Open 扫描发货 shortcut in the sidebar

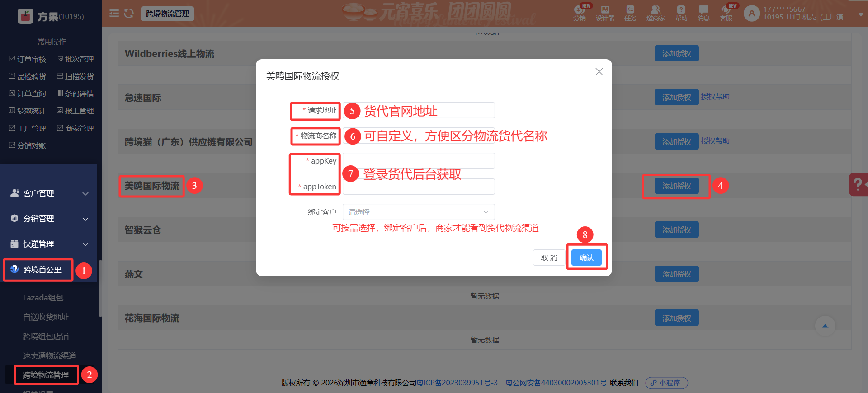click(x=75, y=76)
